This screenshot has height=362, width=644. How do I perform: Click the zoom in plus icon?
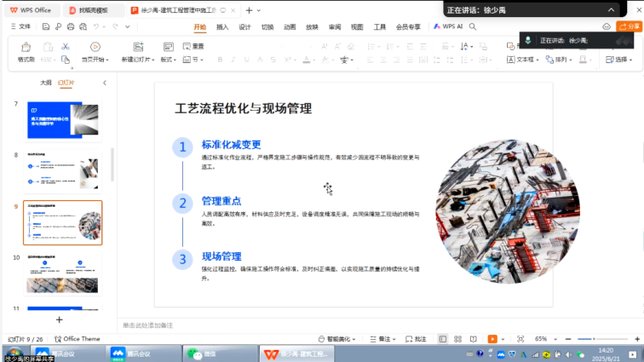[x=637, y=339]
